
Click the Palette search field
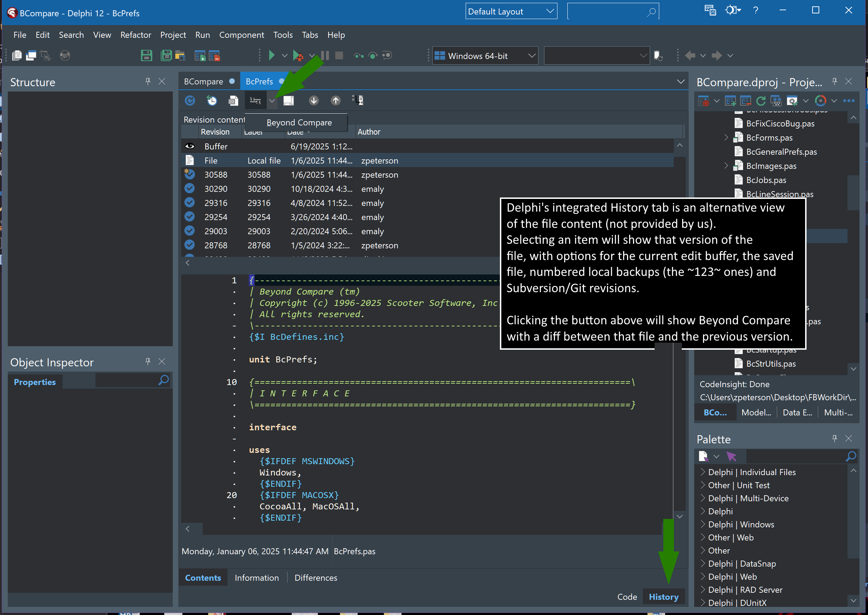coord(795,457)
